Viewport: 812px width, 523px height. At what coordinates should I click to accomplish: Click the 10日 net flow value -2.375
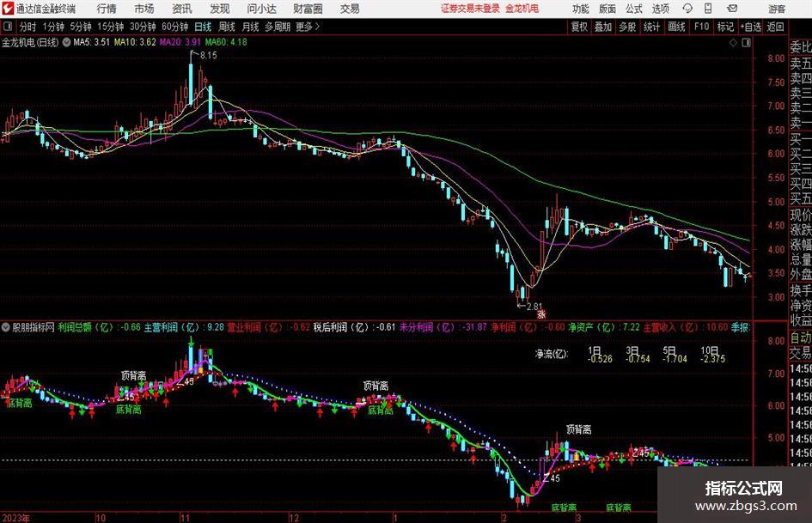click(x=712, y=359)
